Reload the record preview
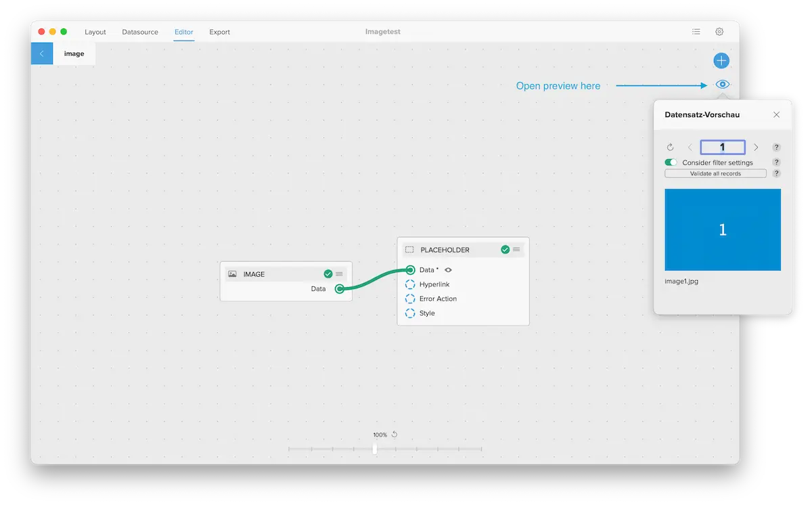The height and width of the screenshot is (505, 812). tap(671, 148)
